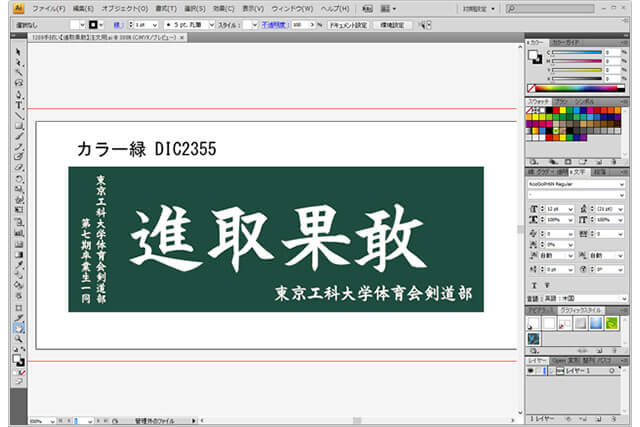Apply the green graphic style thumbnail
The width and height of the screenshot is (640, 427).
coord(611,323)
